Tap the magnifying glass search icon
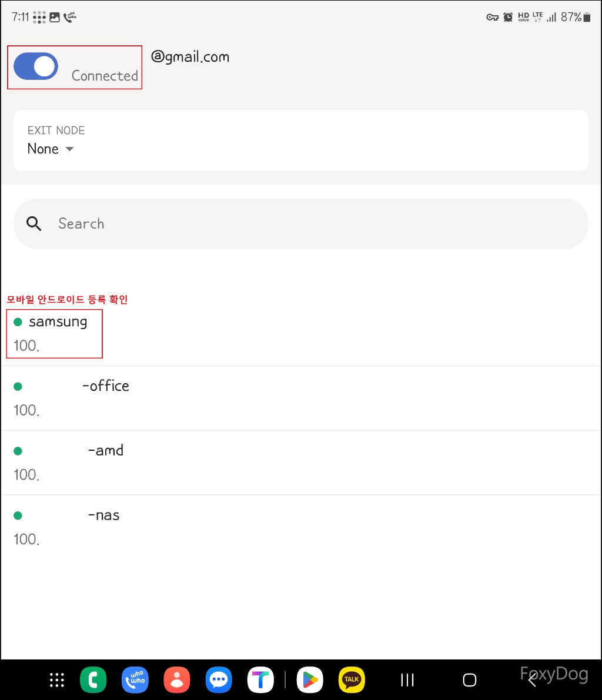602x700 pixels. coord(34,224)
